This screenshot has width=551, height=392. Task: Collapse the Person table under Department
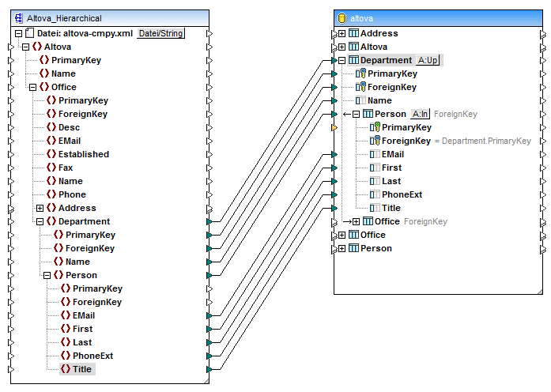click(357, 114)
